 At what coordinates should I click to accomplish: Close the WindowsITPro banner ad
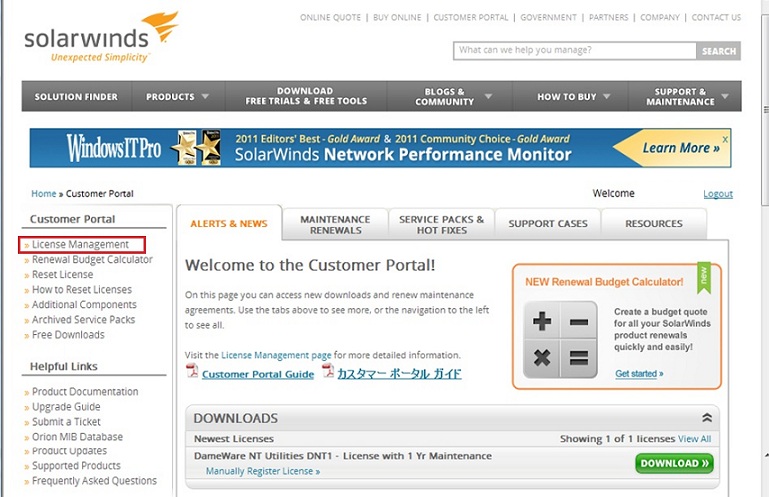click(725, 139)
